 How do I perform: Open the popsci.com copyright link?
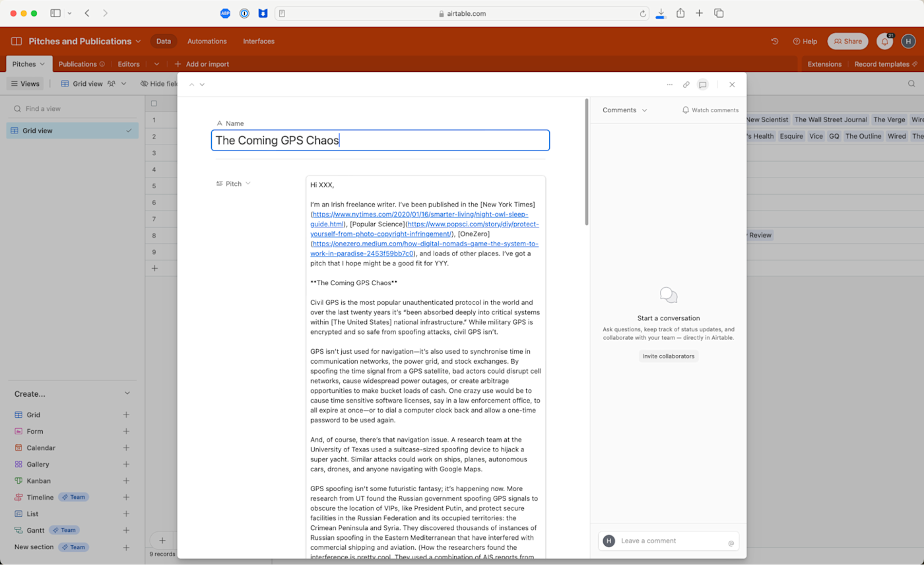424,229
